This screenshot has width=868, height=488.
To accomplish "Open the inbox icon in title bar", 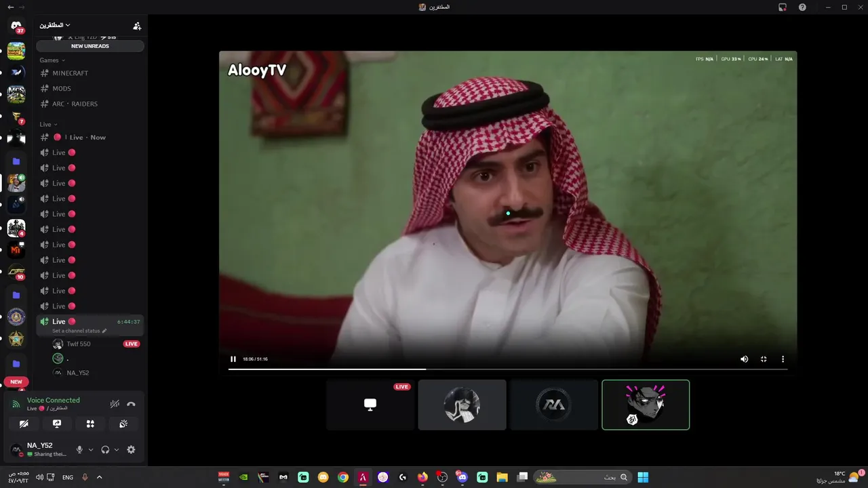I will pos(783,7).
